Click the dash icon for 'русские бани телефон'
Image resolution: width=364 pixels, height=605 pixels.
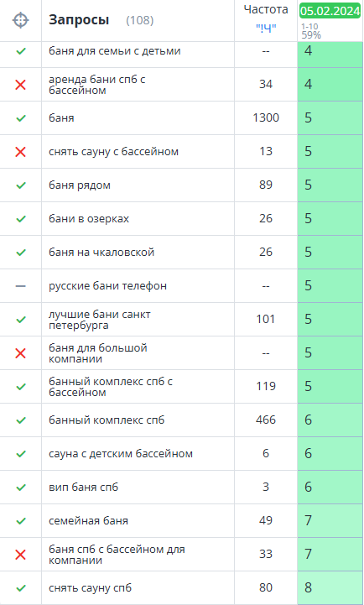(20, 286)
